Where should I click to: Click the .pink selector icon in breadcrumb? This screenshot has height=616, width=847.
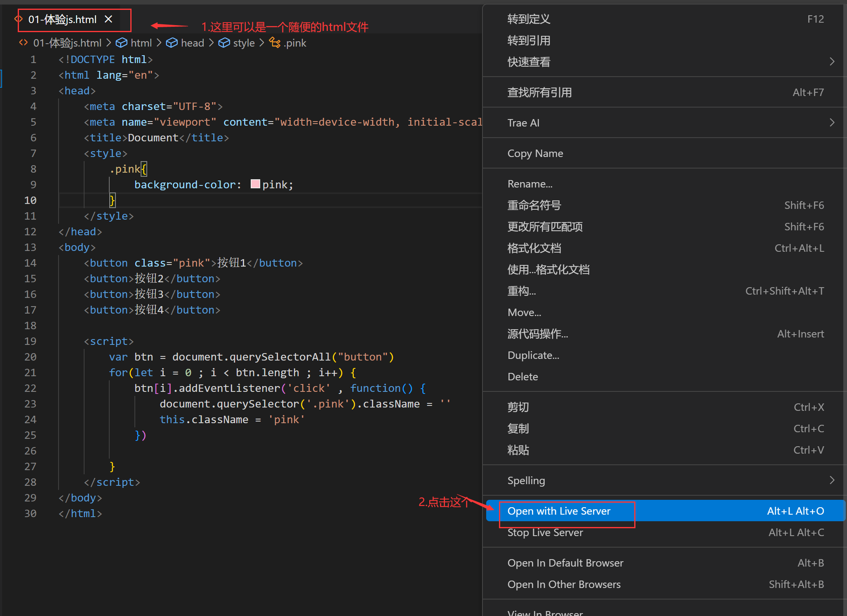click(275, 42)
